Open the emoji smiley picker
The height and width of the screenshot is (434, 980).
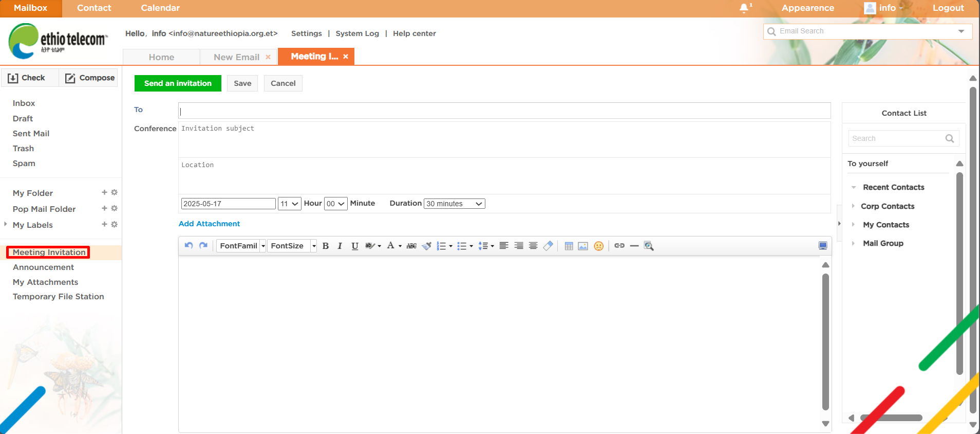pos(598,246)
